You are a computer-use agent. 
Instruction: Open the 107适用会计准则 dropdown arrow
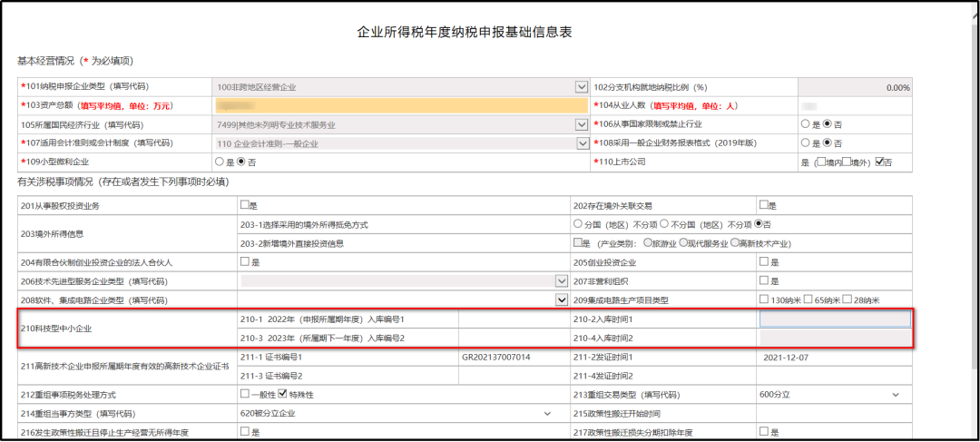pyautogui.click(x=582, y=143)
